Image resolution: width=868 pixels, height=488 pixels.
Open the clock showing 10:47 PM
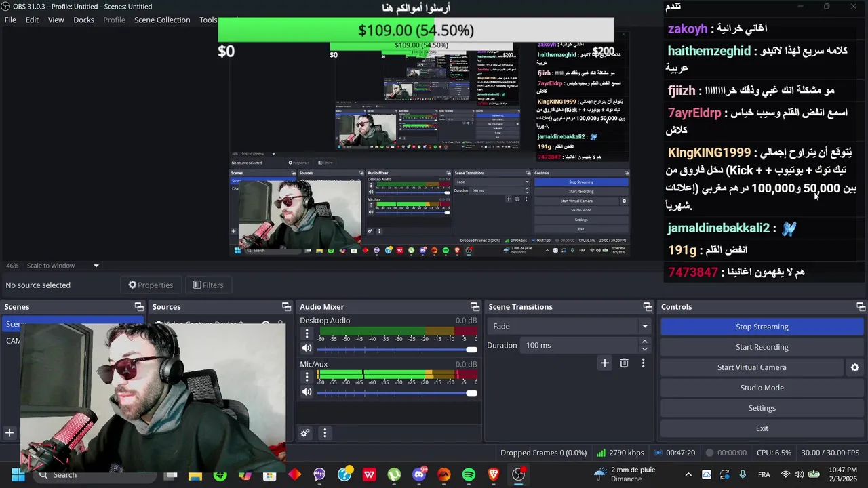tap(843, 474)
